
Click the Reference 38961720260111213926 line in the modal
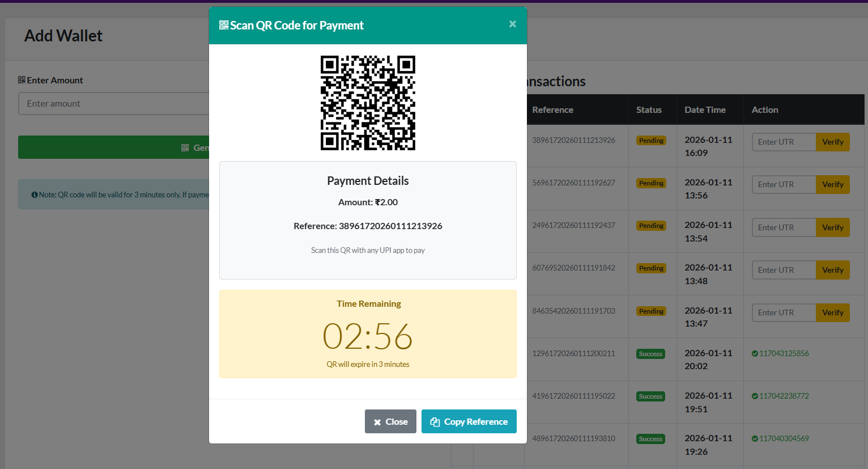click(368, 226)
